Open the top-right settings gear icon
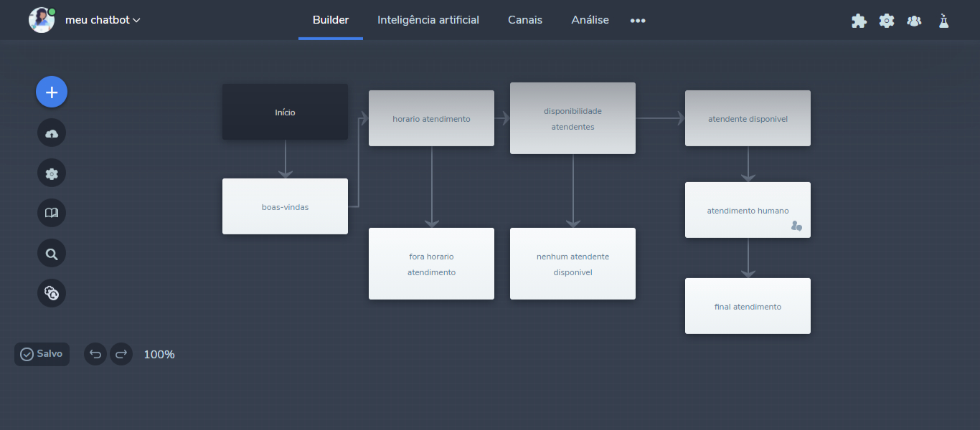Screen dimensions: 980x430 click(x=887, y=21)
